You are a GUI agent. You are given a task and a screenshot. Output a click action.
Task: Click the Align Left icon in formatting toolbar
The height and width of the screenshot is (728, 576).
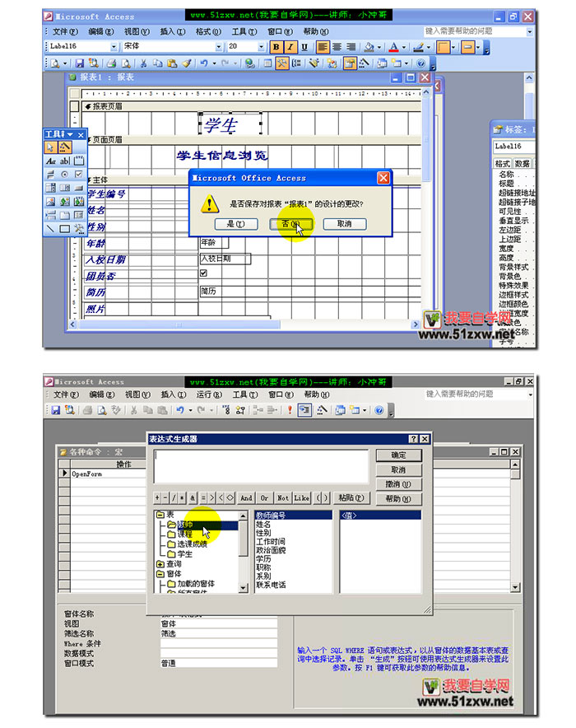point(323,47)
